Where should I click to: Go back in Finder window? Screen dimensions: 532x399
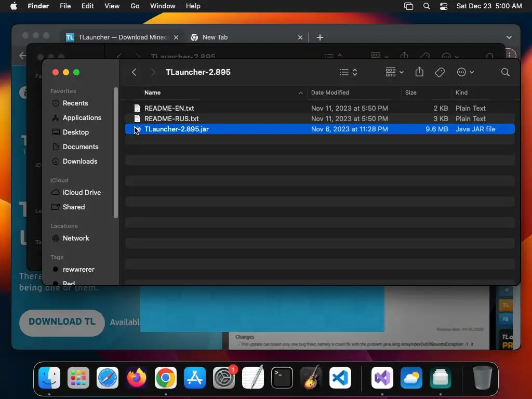(135, 72)
